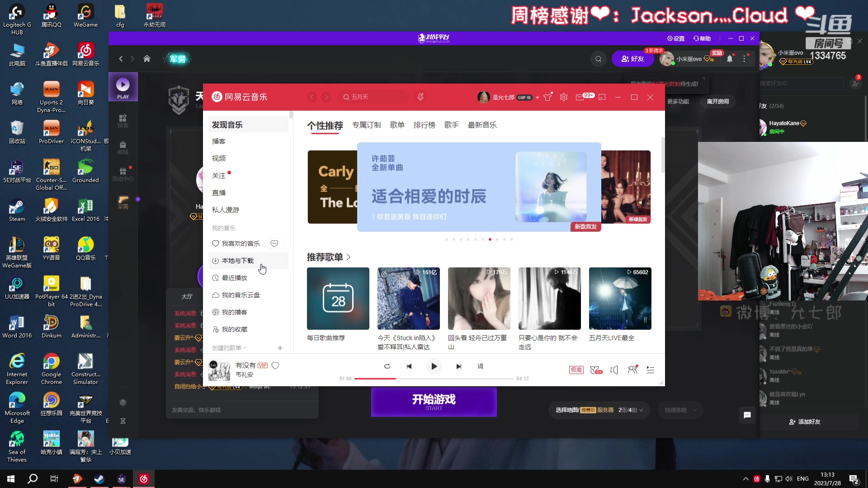Go back in NetEase Music navigation history
The width and height of the screenshot is (868, 488).
[x=312, y=97]
